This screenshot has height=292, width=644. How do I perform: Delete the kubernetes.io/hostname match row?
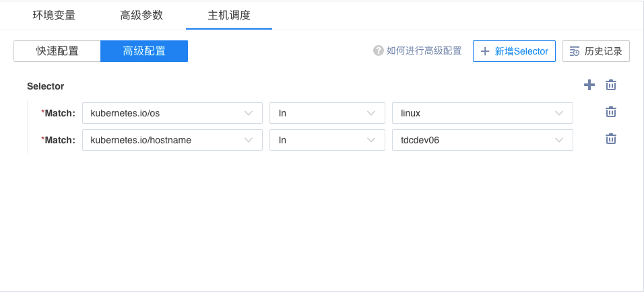tap(611, 139)
